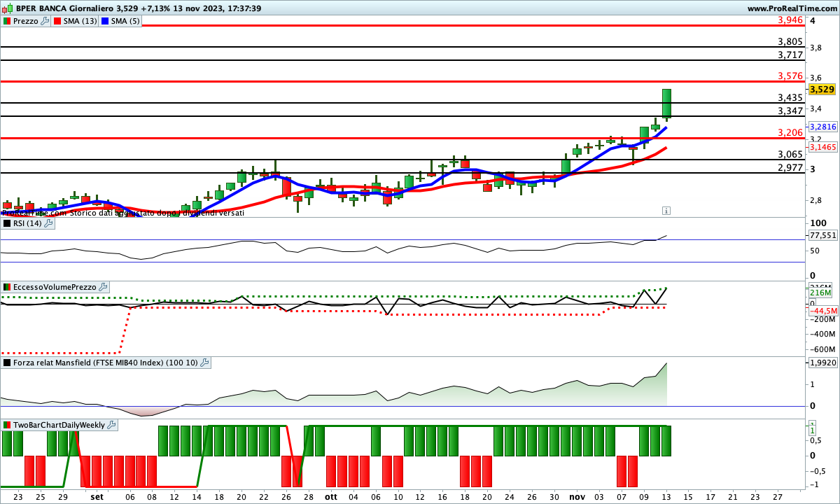
Task: Click the 3,435 price level label
Action: click(790, 98)
